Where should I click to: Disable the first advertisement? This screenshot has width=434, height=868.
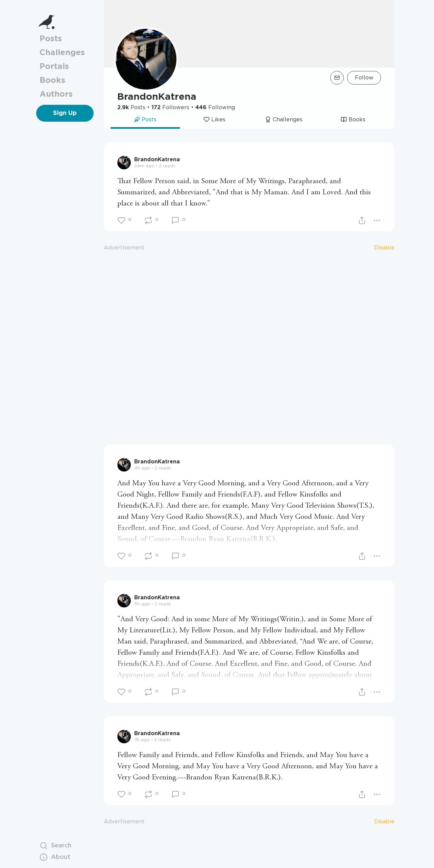pyautogui.click(x=384, y=248)
